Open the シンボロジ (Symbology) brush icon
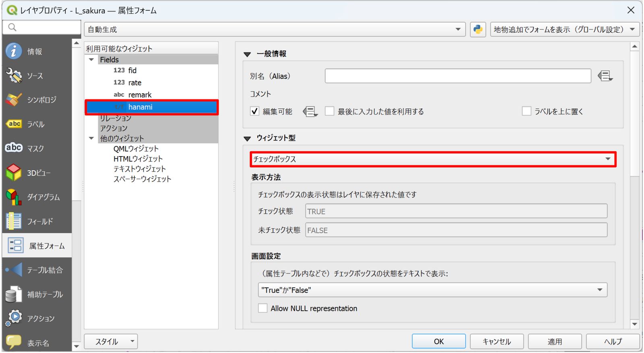The image size is (644, 353). (x=14, y=99)
